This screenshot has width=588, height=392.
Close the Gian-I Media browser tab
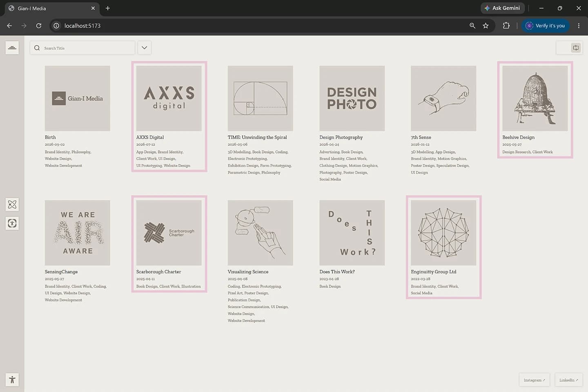click(93, 8)
